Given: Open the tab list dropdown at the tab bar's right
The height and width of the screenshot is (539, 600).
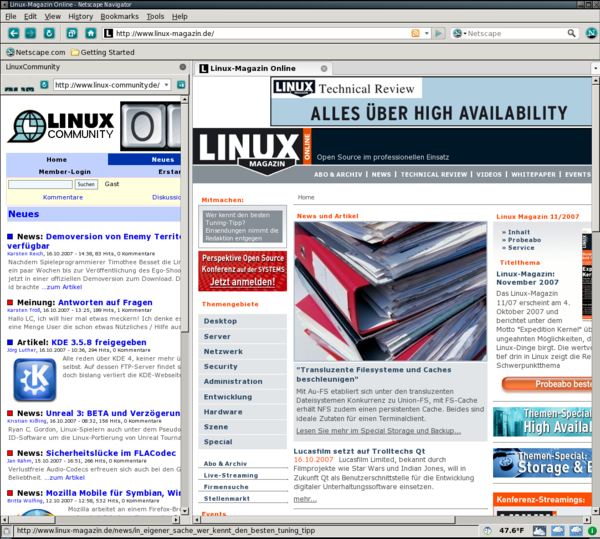Looking at the screenshot, I should click(595, 68).
